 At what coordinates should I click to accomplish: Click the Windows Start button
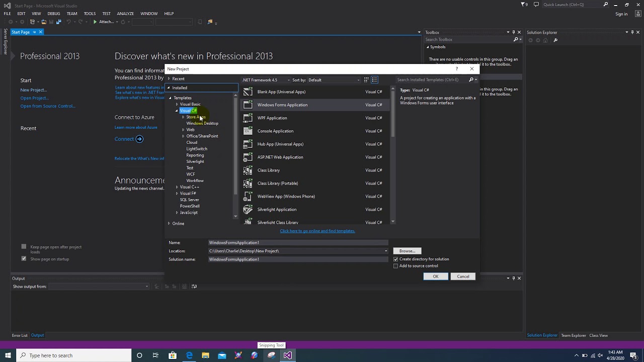(x=8, y=355)
